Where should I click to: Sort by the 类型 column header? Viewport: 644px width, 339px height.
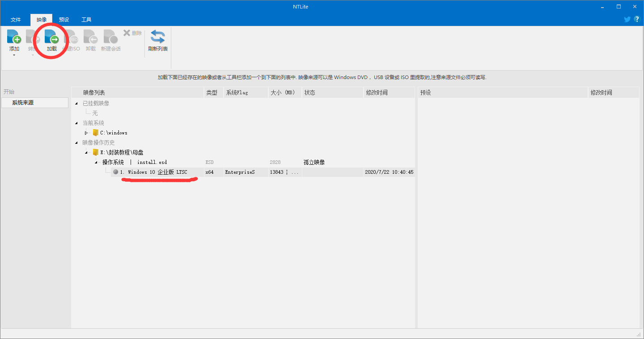click(213, 92)
